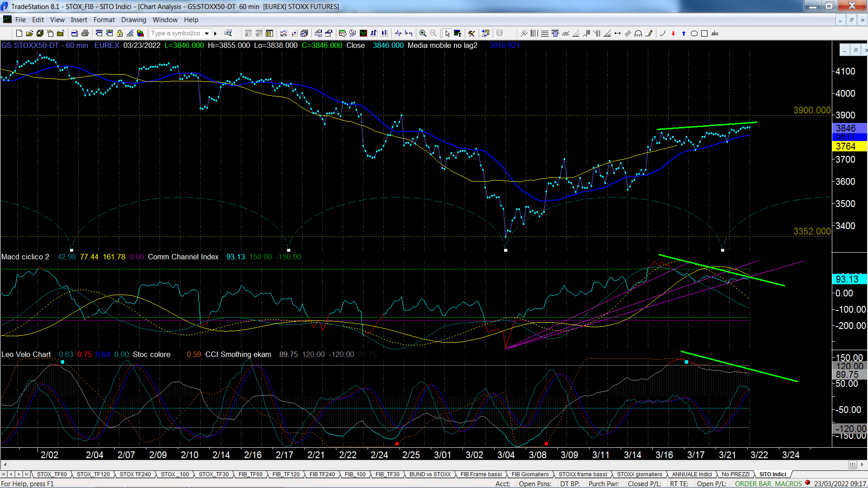Zoom out of the chart
Viewport: 868px width, 488px height.
433,33
